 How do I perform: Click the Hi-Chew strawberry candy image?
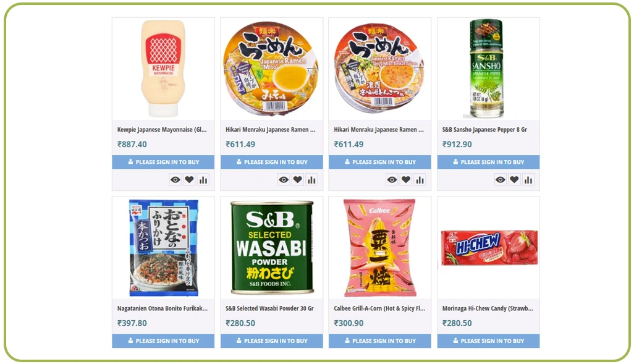[489, 248]
